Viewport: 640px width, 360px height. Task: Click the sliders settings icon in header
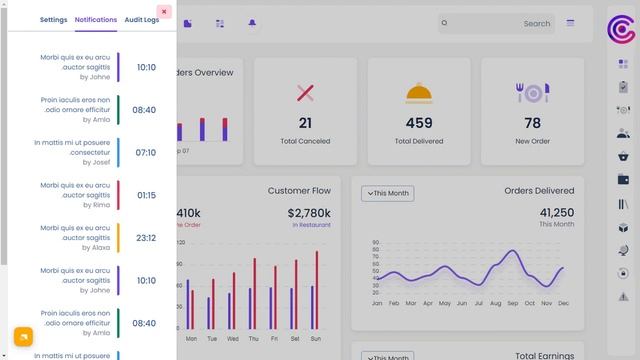tap(220, 24)
